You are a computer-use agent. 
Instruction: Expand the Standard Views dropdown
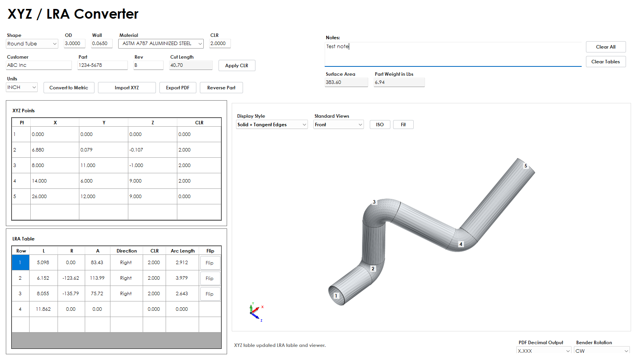tap(339, 125)
